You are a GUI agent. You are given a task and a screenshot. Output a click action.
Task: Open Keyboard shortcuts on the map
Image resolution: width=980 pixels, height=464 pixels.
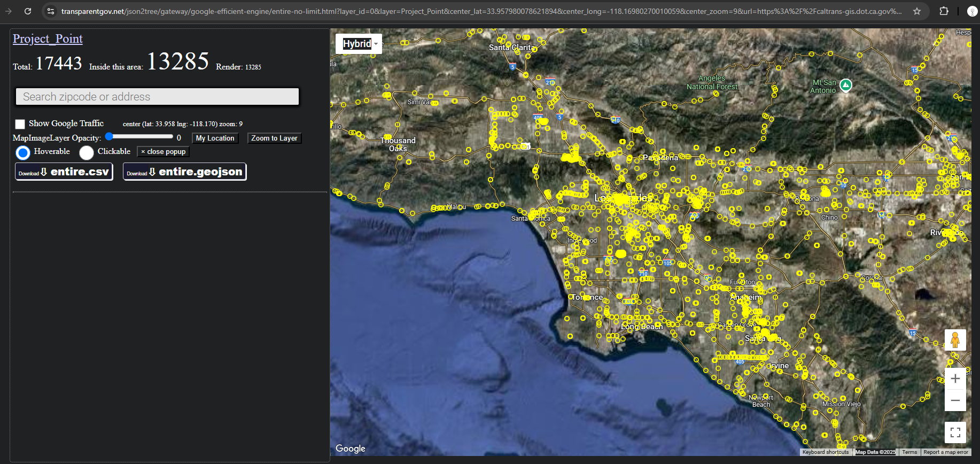click(826, 452)
